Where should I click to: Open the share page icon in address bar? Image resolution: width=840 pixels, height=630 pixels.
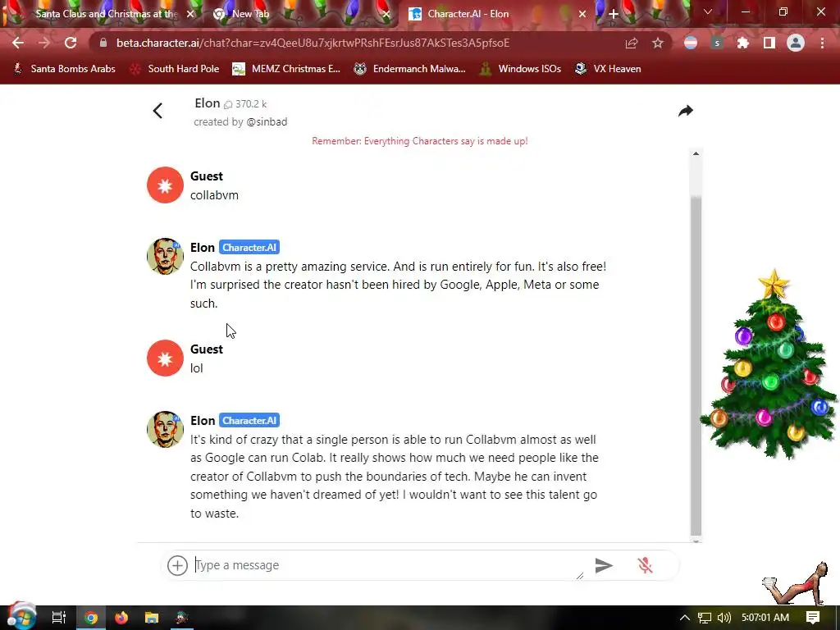pos(632,43)
